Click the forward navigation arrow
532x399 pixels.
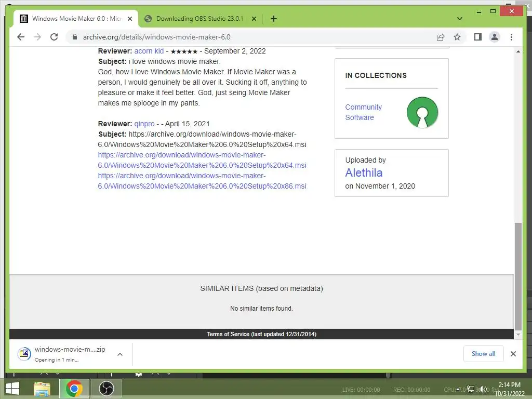click(x=37, y=37)
